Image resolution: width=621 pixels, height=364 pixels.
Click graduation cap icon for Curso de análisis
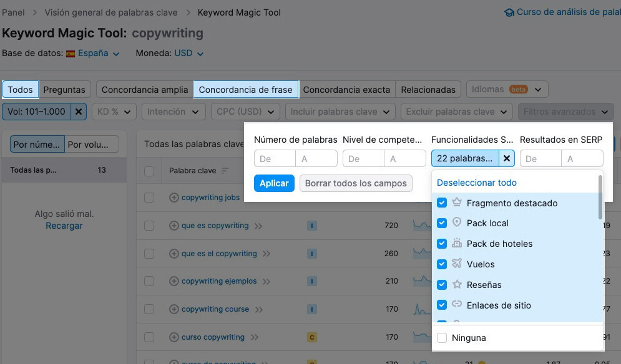[509, 12]
